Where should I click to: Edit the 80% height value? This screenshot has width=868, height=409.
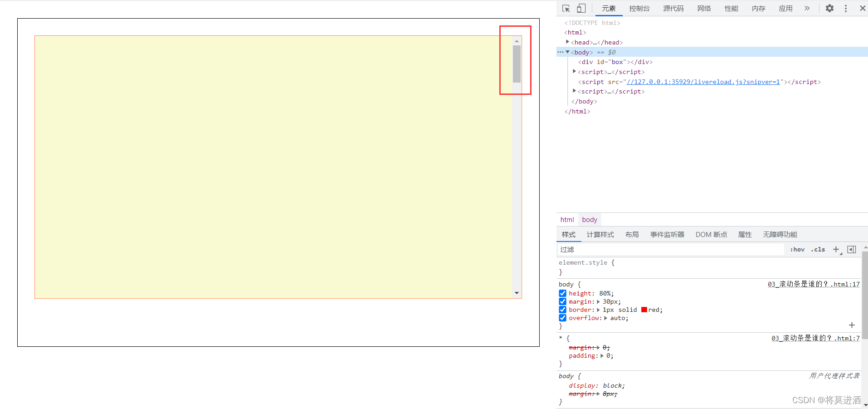coord(605,294)
